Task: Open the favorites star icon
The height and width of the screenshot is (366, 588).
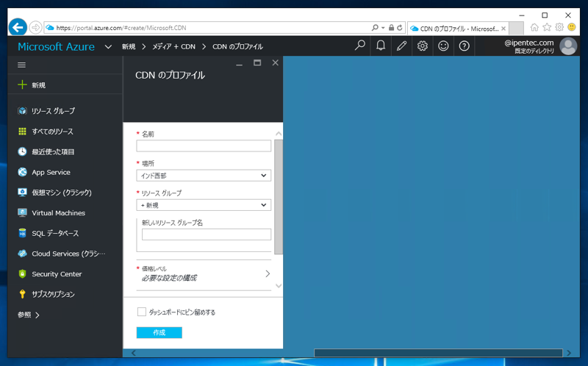Action: pyautogui.click(x=547, y=27)
